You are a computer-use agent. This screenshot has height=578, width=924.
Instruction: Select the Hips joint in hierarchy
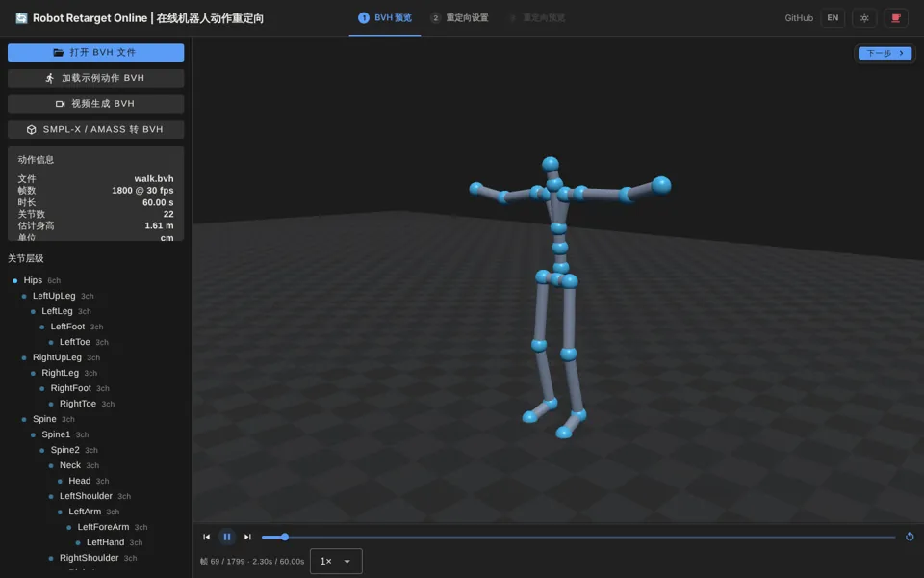coord(95,280)
